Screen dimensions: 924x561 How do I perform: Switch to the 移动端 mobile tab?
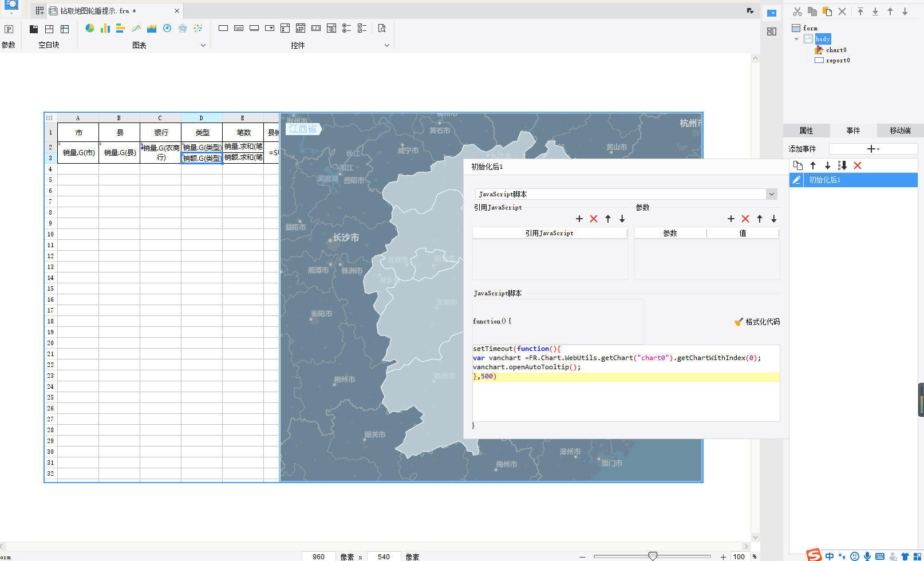pyautogui.click(x=900, y=131)
